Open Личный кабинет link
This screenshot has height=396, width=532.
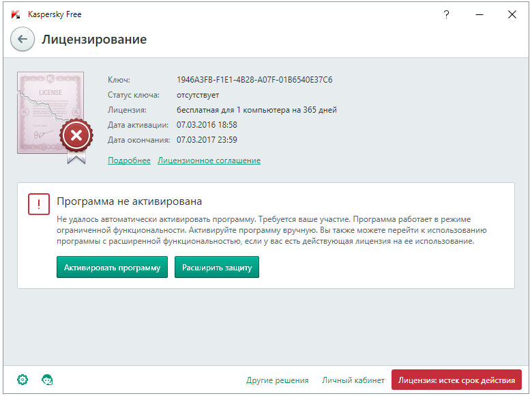(353, 380)
